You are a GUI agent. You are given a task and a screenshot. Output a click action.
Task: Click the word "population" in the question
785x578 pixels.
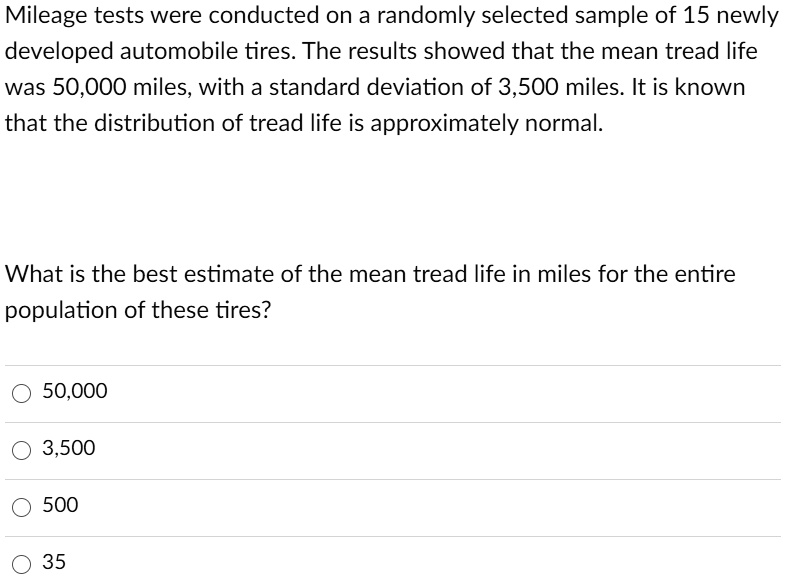click(60, 310)
